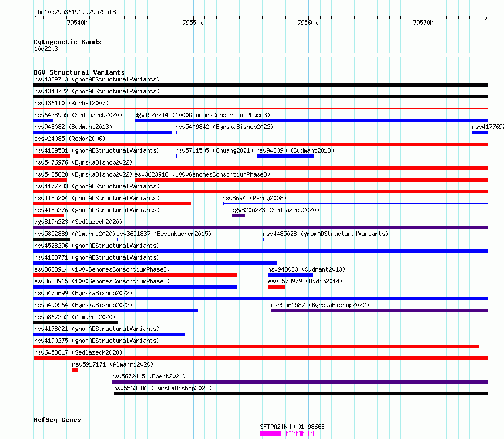Click nsv4177783 gnomAD variant label
The width and height of the screenshot is (504, 439).
click(x=97, y=186)
